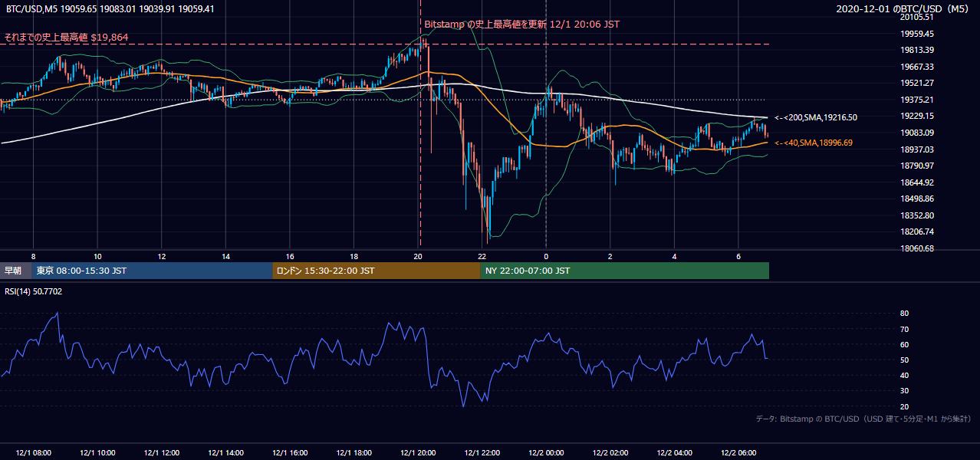Click the hour label 8 on chart axis
This screenshot has height=460, width=980.
33,256
